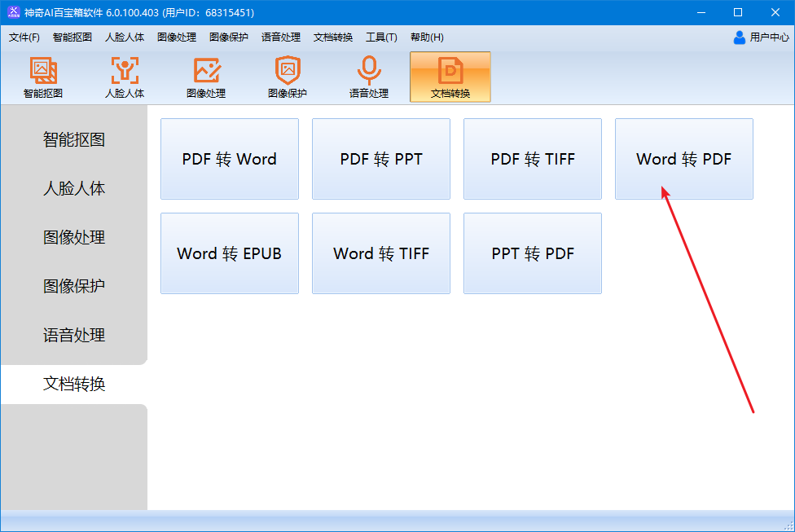
Task: Open the 图像处理 menu in menu bar
Action: pyautogui.click(x=177, y=37)
